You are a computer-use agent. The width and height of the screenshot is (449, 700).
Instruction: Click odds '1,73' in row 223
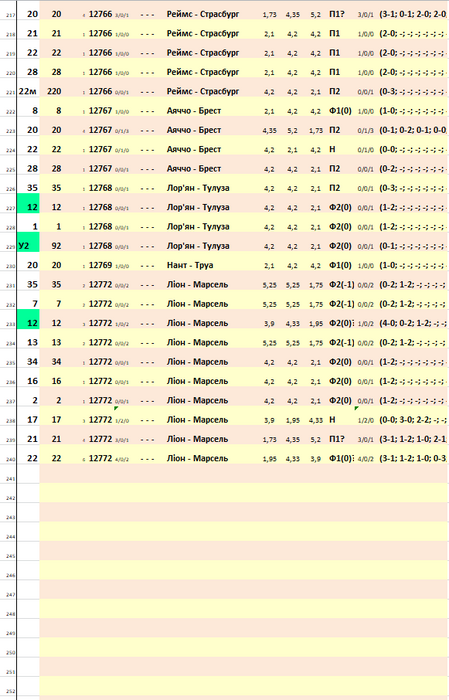(x=316, y=130)
